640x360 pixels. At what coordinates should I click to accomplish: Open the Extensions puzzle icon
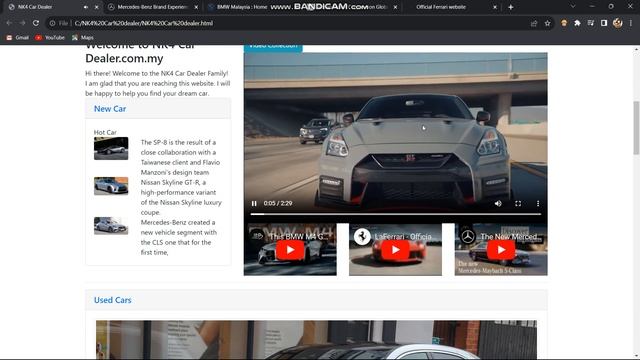tap(577, 23)
